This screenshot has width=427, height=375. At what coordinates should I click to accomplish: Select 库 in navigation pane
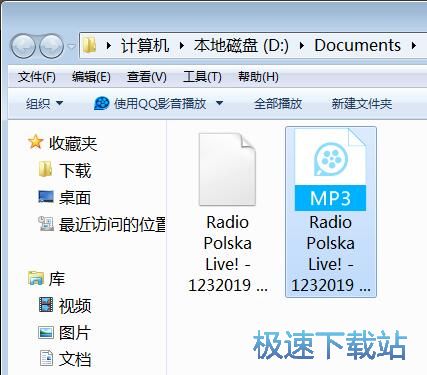click(57, 279)
